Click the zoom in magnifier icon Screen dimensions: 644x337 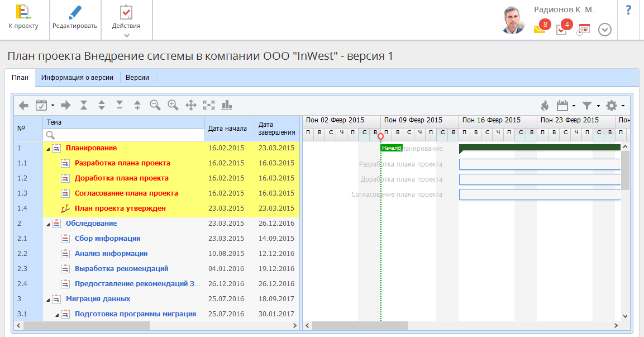173,105
